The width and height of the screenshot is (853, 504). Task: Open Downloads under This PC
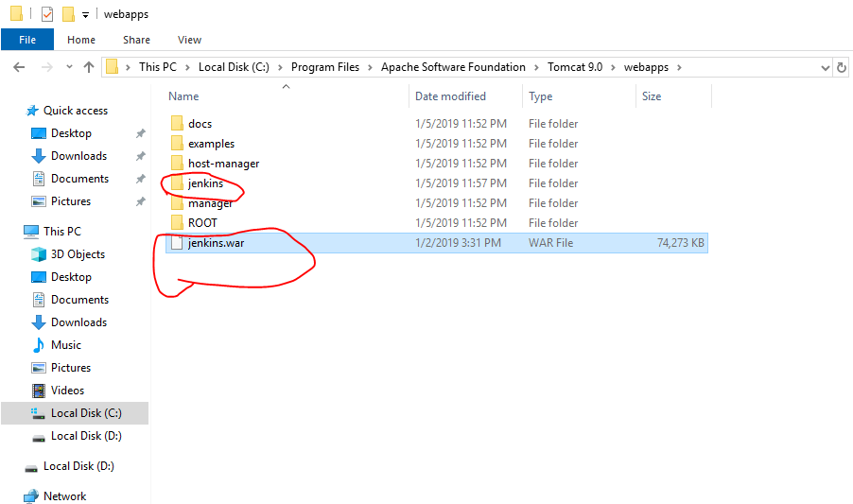click(78, 322)
